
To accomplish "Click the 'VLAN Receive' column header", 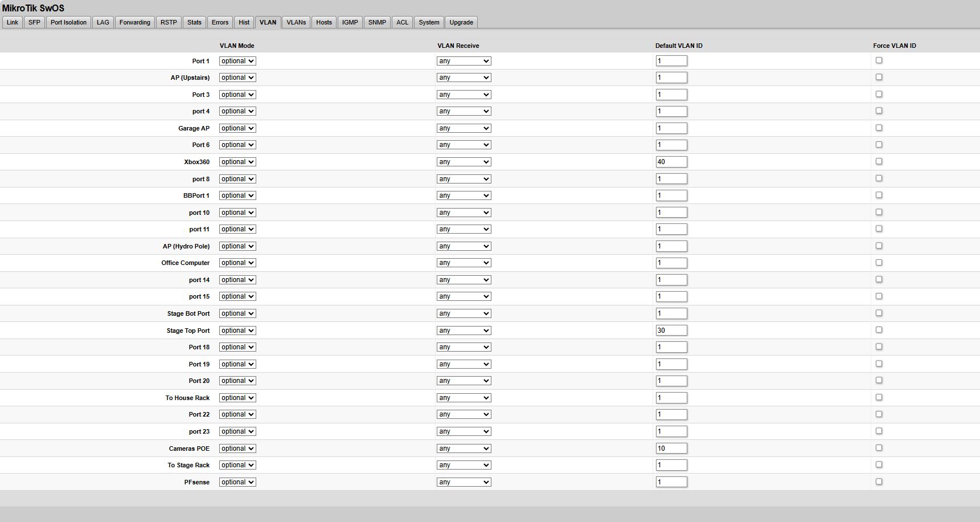I will [x=458, y=46].
